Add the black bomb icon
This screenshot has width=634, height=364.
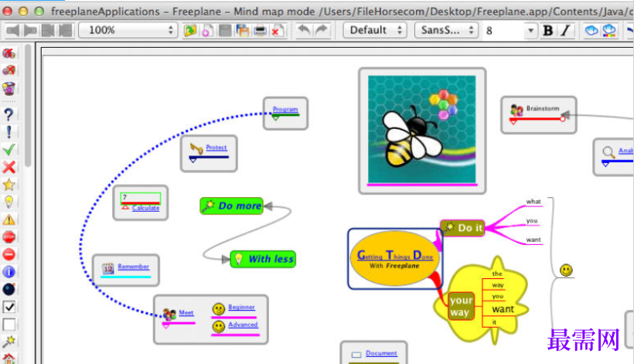tap(9, 289)
